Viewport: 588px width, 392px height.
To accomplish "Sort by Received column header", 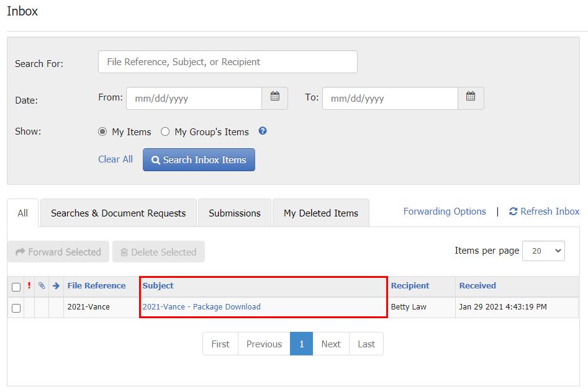I will click(477, 285).
